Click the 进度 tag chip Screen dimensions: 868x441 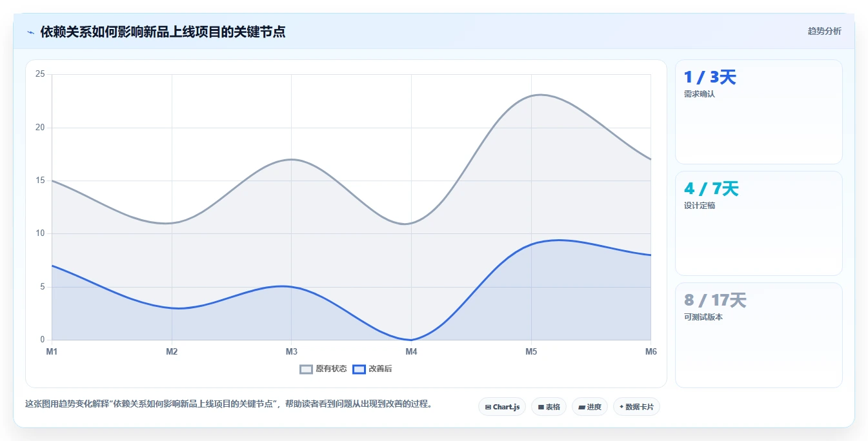(x=590, y=407)
